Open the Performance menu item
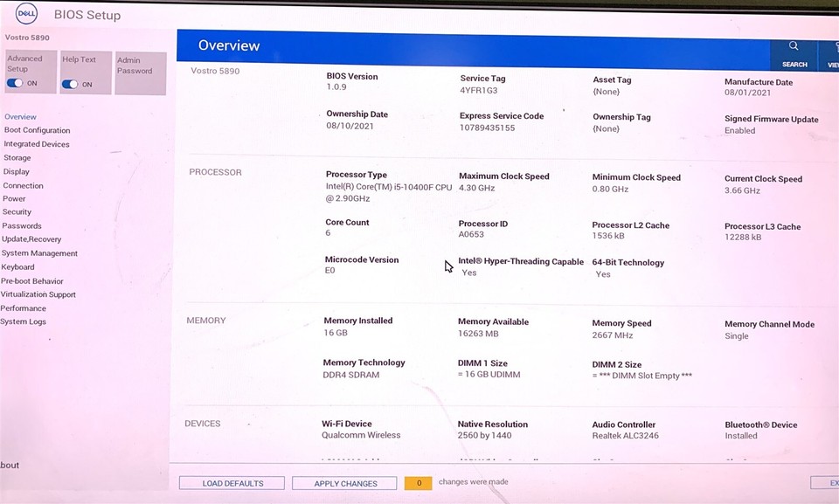This screenshot has height=504, width=839. click(x=23, y=308)
